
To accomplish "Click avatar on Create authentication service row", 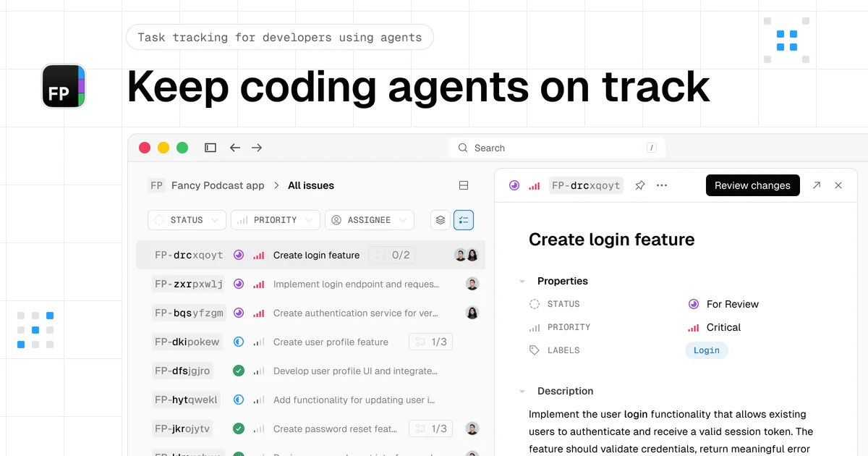I will (x=472, y=313).
